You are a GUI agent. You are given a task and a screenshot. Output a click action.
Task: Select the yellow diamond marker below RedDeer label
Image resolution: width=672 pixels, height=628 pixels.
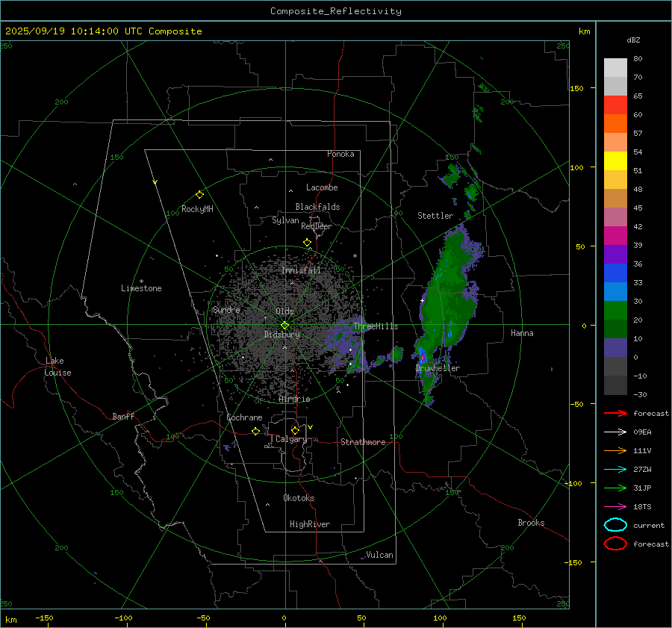tap(307, 243)
